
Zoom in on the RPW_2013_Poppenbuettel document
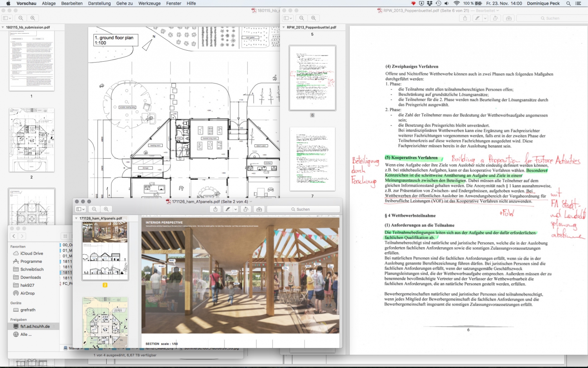point(314,18)
